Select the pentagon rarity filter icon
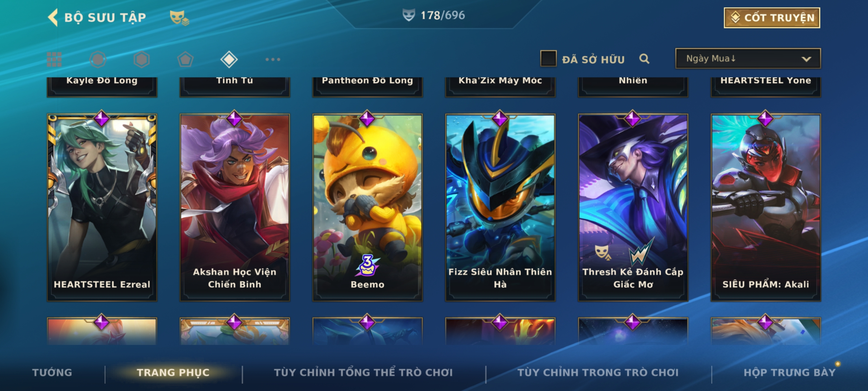This screenshot has height=391, width=868. click(185, 59)
